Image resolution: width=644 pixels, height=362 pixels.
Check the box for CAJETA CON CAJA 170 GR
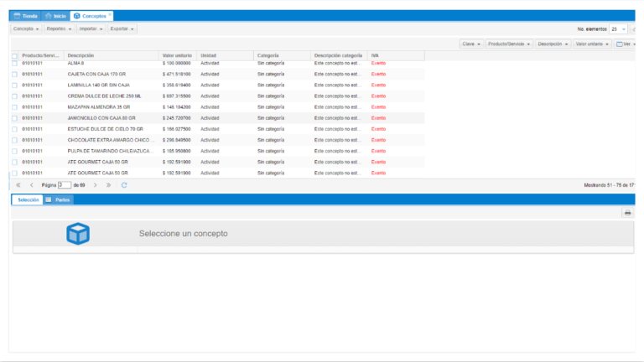[x=14, y=74]
